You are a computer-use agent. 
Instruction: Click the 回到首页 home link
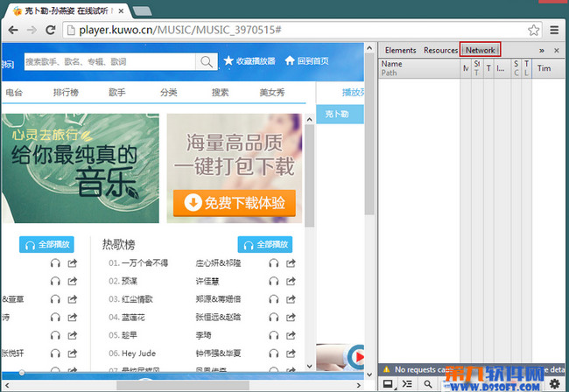tap(306, 61)
